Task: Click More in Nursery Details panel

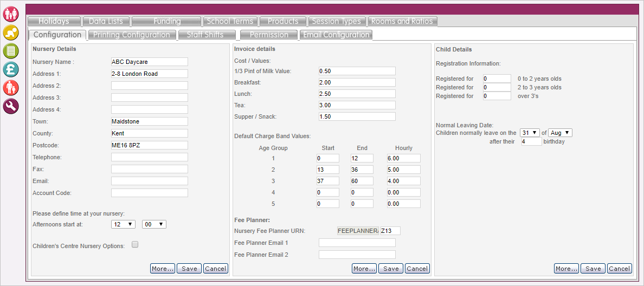Action: tap(163, 269)
